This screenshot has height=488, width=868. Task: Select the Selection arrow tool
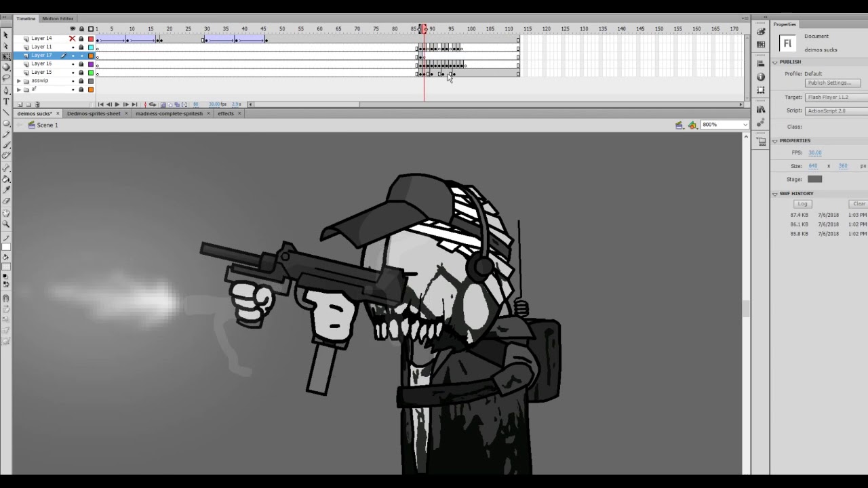point(6,35)
